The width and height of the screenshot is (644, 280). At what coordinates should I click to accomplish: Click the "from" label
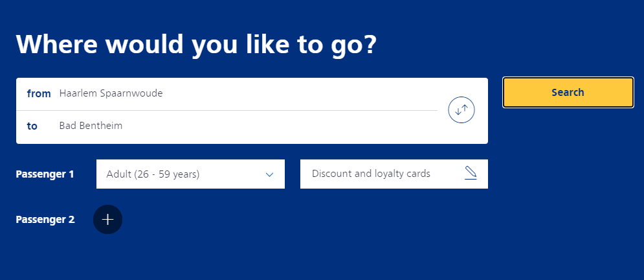point(39,94)
